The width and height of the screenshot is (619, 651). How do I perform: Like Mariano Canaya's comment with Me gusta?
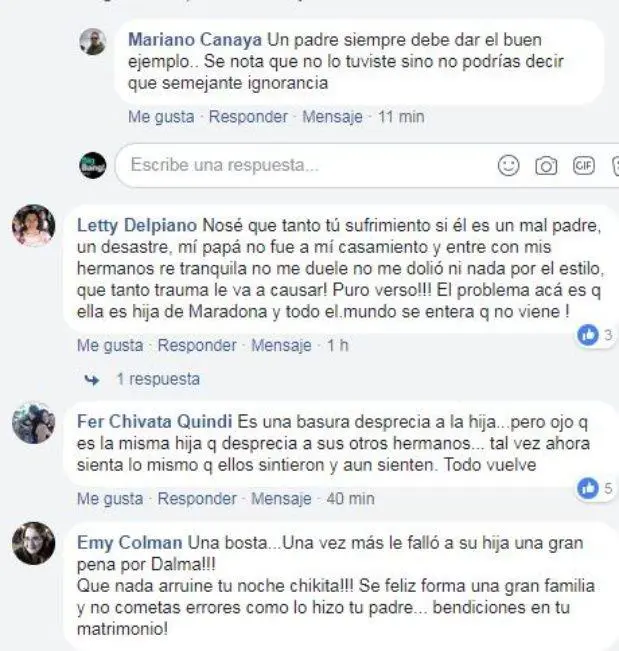point(161,117)
